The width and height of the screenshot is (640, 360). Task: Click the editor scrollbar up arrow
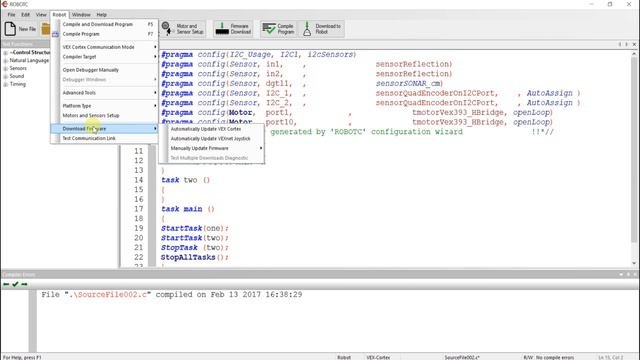[634, 53]
